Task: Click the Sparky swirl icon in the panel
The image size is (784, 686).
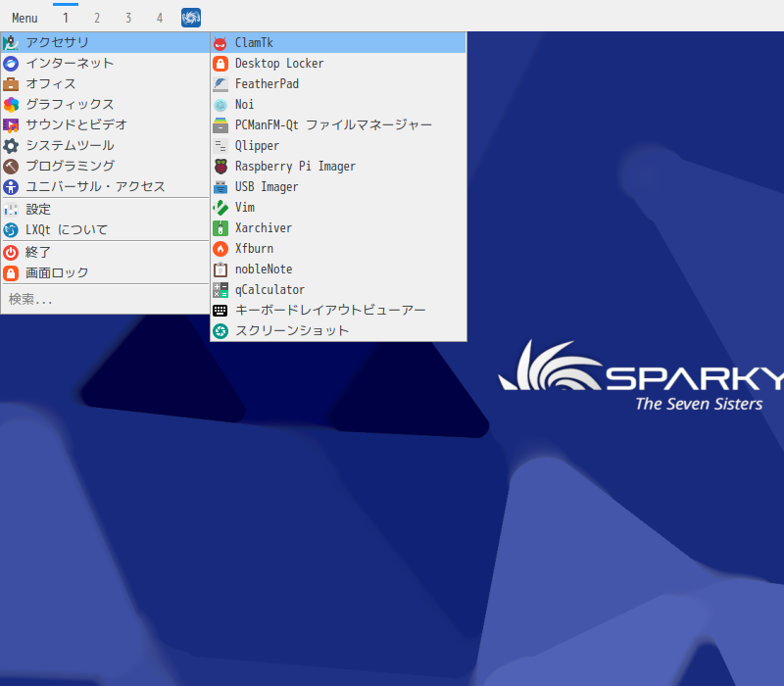Action: (191, 18)
